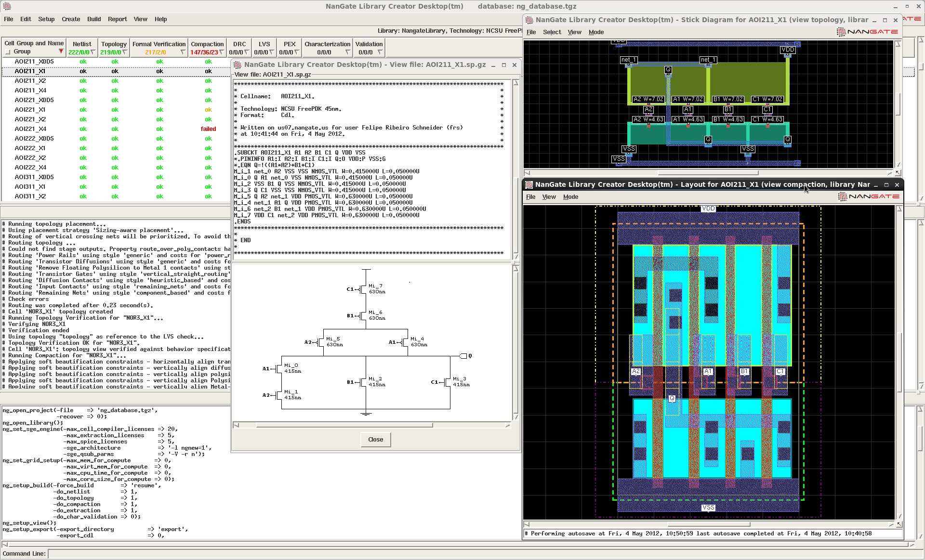Click the up arrow of the netlist text scrollbar
The image size is (925, 560).
[x=515, y=82]
